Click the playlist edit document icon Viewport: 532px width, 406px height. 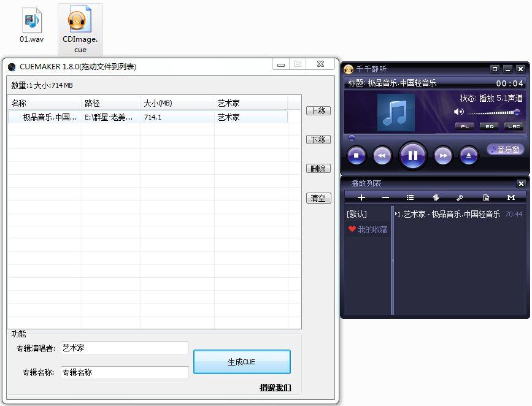[x=486, y=197]
